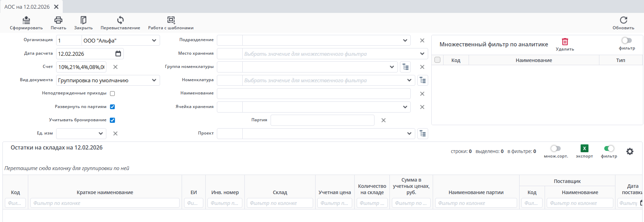
Task: Click the Печать printer icon
Action: point(58,20)
